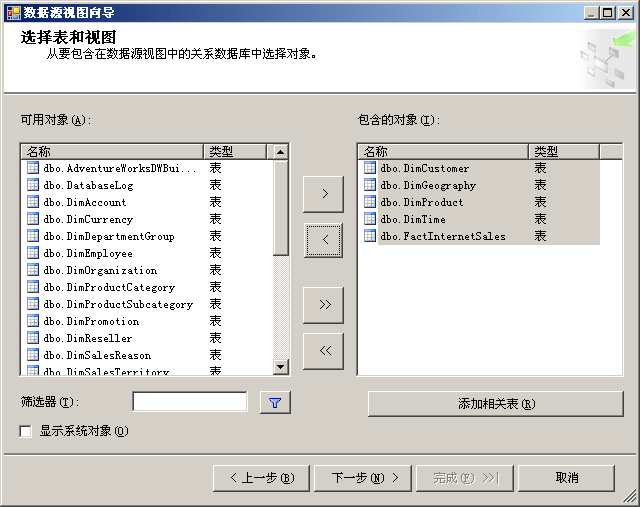The height and width of the screenshot is (507, 640).
Task: Click the table icon beside dbo.DimDepartmentGroup
Action: [33, 236]
